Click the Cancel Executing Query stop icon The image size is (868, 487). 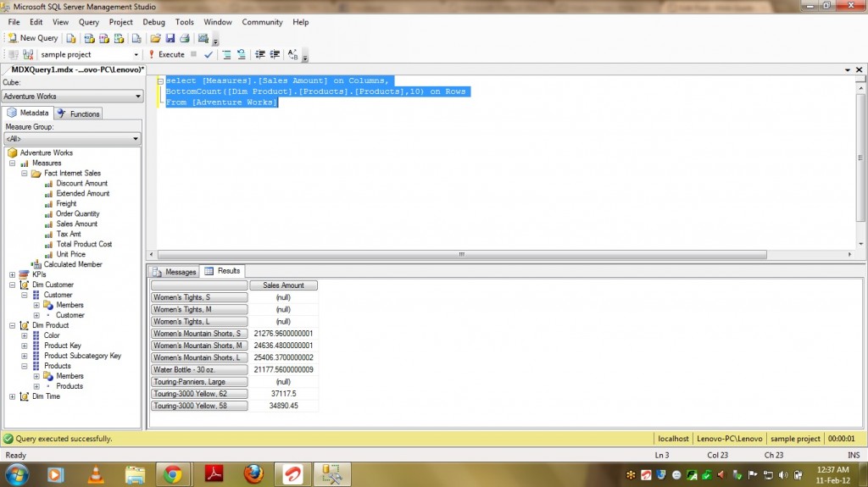(194, 55)
